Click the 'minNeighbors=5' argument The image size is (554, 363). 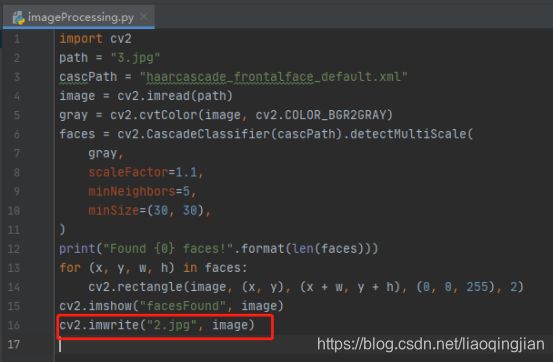coord(139,191)
